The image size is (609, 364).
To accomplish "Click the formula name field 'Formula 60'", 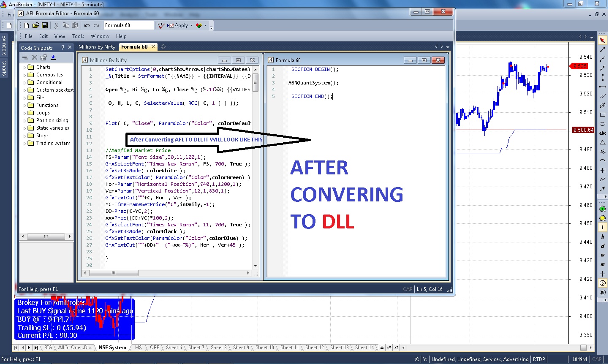I will coord(129,25).
